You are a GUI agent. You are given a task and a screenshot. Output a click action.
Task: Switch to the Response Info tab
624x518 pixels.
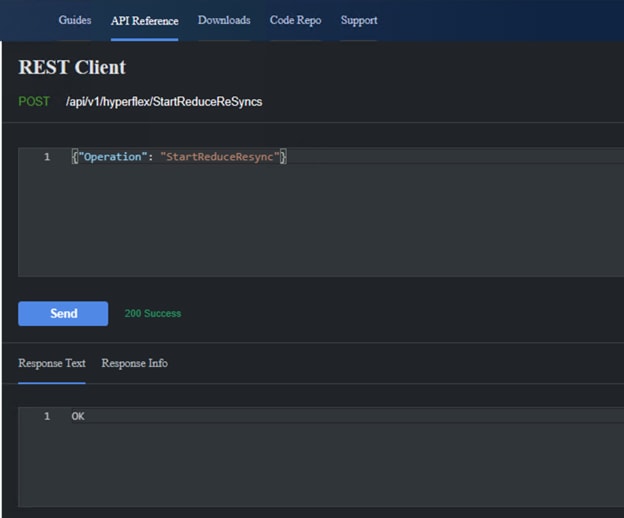point(135,363)
